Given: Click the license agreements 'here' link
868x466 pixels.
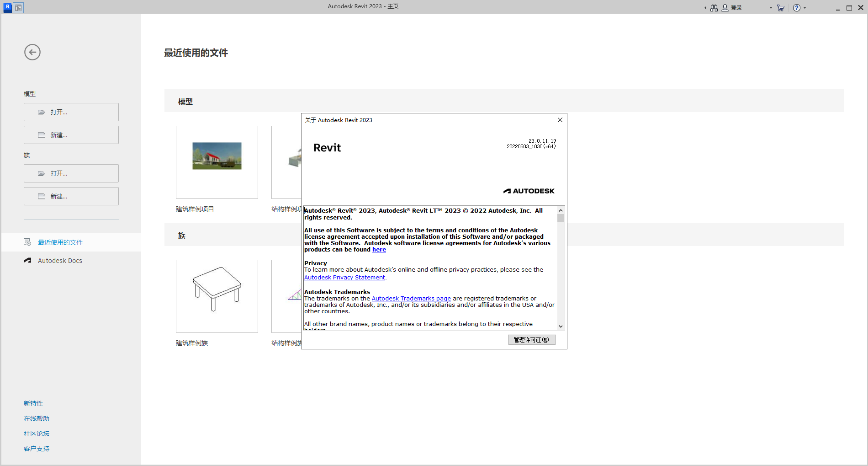Looking at the screenshot, I should pos(379,249).
